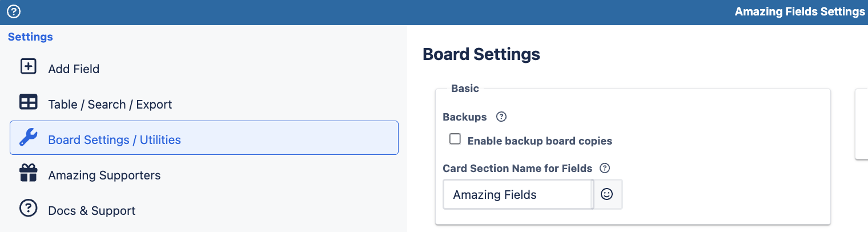
Task: Click the wrench icon for Board Settings
Action: (x=28, y=138)
